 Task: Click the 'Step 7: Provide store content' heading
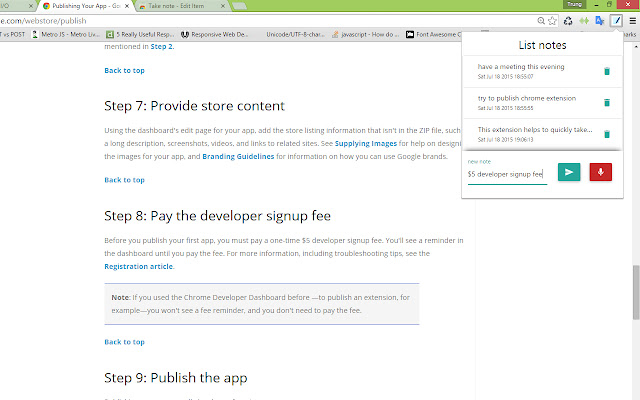pos(194,106)
